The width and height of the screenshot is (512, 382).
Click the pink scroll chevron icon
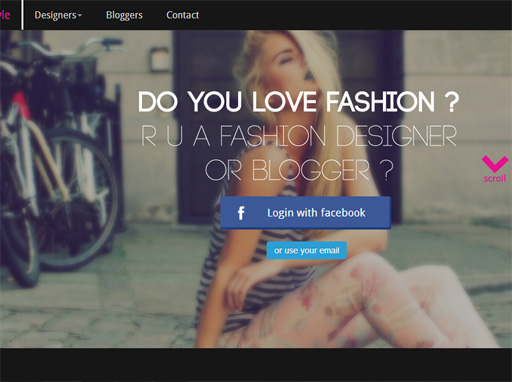pyautogui.click(x=495, y=164)
